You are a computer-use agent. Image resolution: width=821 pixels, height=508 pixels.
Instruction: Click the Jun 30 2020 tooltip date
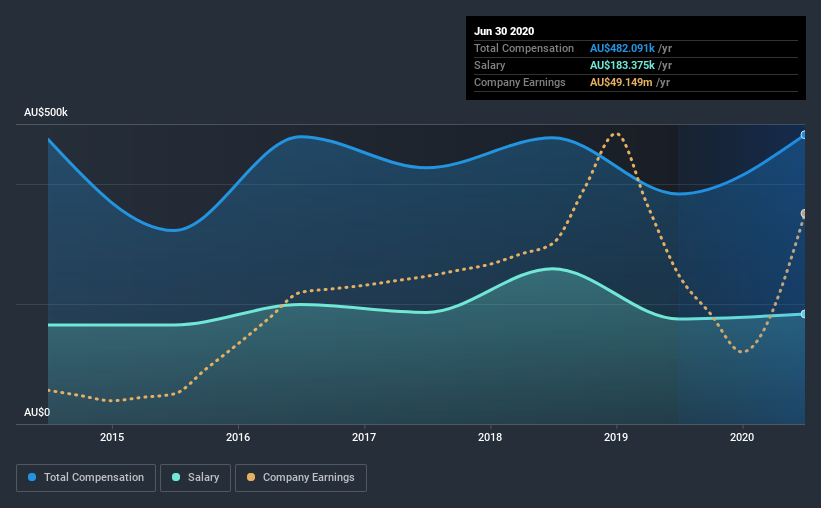coord(504,31)
